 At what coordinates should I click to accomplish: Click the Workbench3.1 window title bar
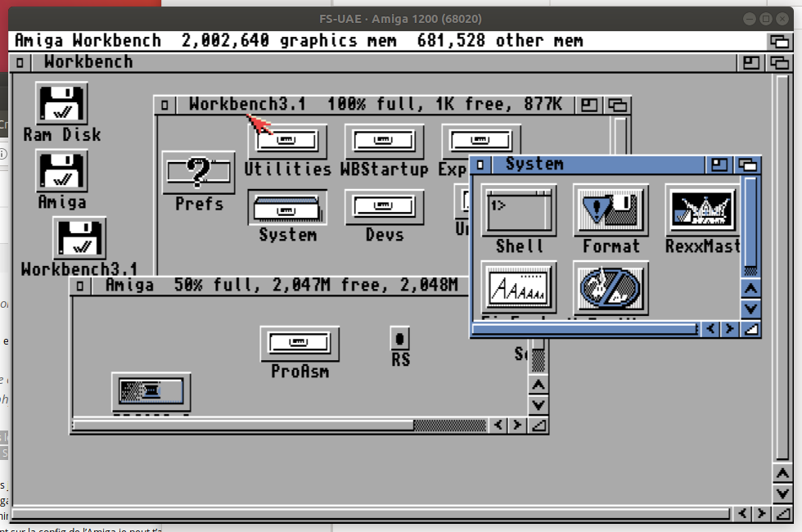[376, 105]
